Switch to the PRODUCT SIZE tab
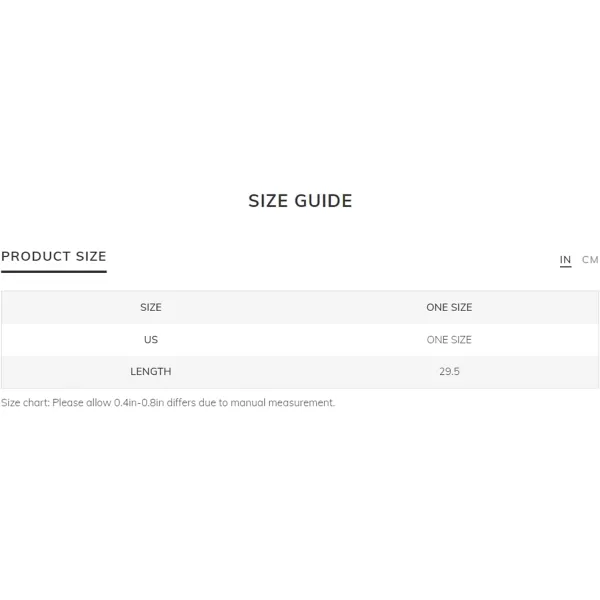This screenshot has width=600, height=600. [54, 256]
